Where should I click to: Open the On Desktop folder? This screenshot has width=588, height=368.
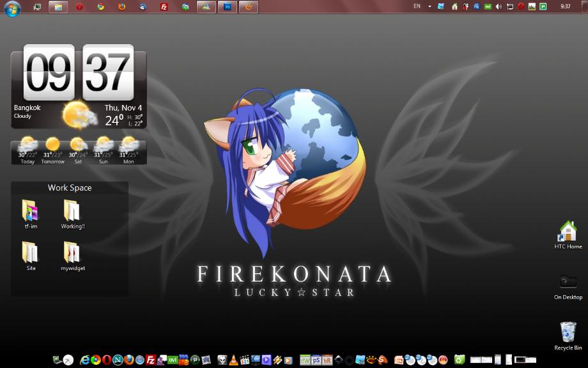tap(568, 287)
